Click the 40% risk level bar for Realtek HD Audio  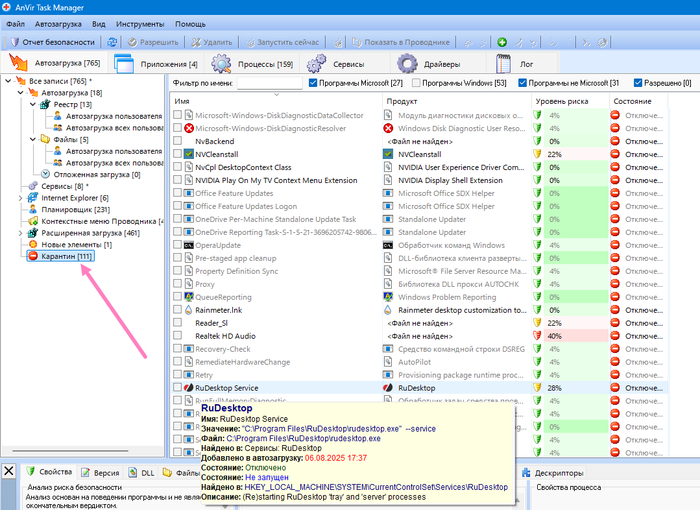pos(568,336)
